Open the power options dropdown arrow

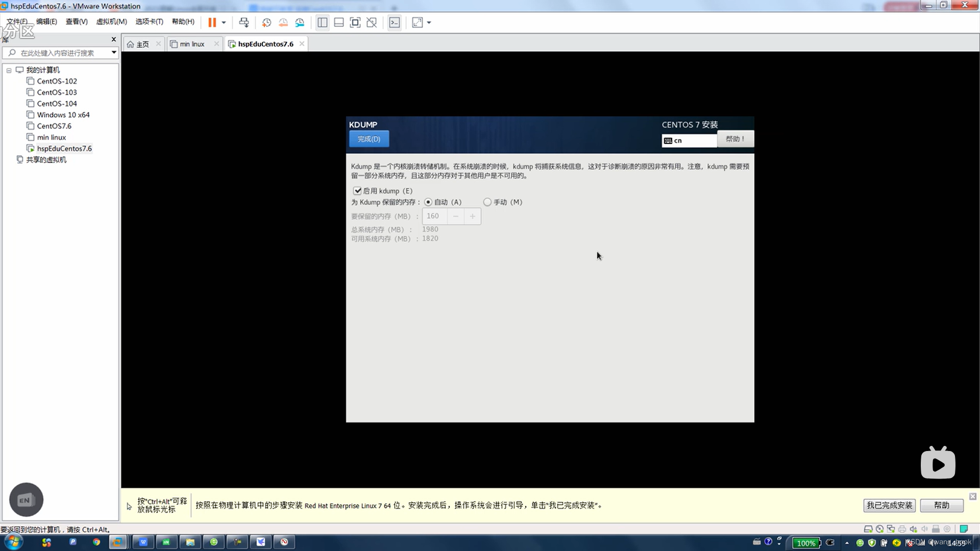(x=224, y=22)
